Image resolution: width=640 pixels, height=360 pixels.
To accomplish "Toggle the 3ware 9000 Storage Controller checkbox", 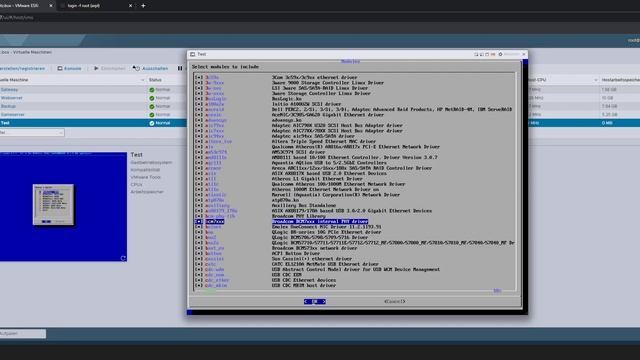I will pyautogui.click(x=199, y=82).
